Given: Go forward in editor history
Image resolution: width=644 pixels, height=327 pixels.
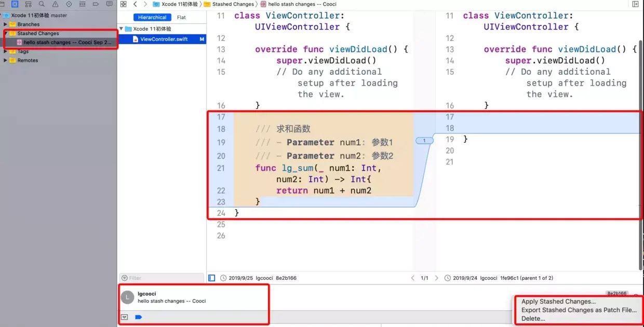Looking at the screenshot, I should tap(145, 4).
